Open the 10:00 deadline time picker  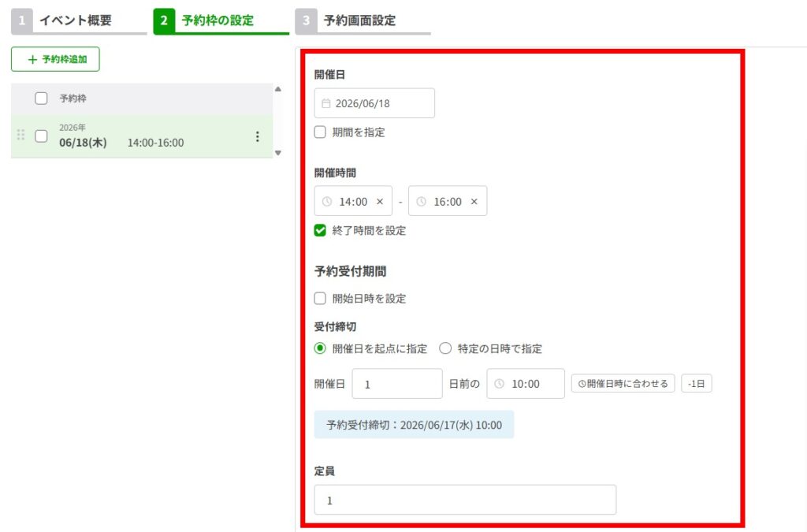tap(526, 384)
